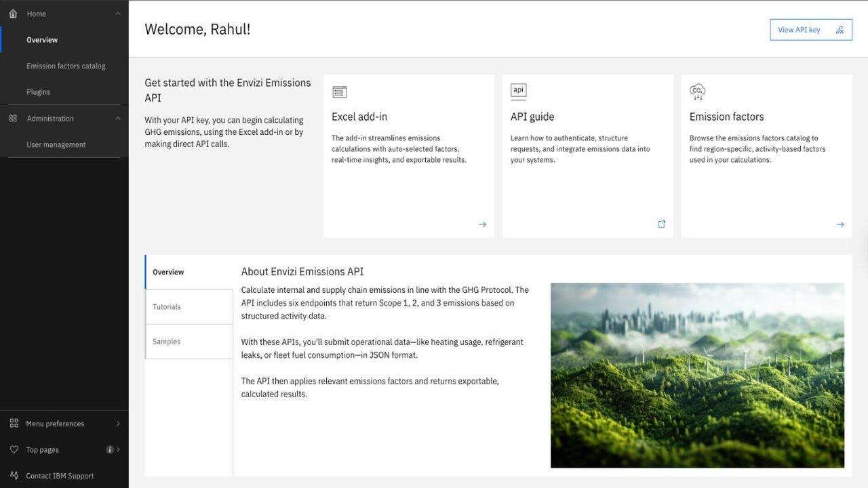Click the Emission factors card arrow
Viewport: 868px width, 488px height.
840,224
